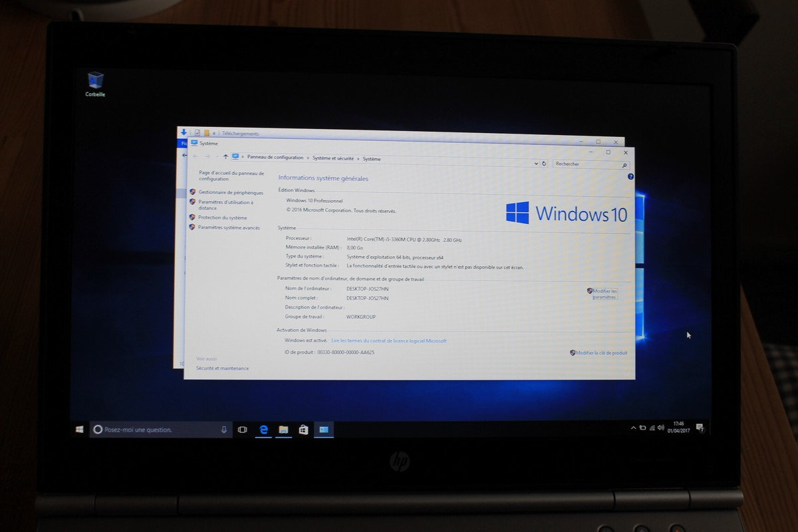Open the Windows Start menu

tap(79, 430)
